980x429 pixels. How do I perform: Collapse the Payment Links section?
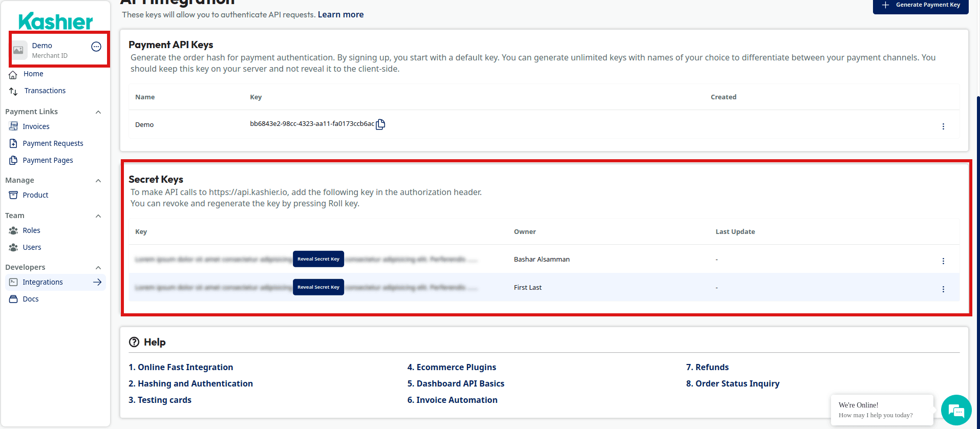98,112
